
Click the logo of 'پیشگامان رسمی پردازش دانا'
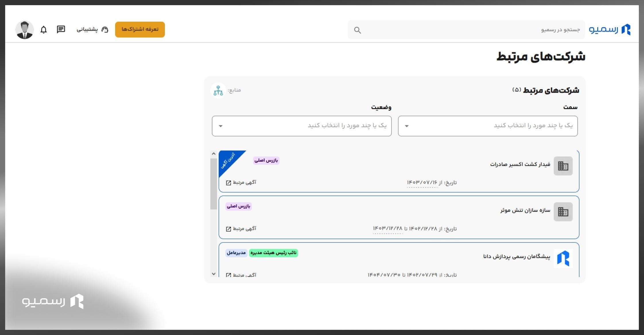(x=563, y=258)
